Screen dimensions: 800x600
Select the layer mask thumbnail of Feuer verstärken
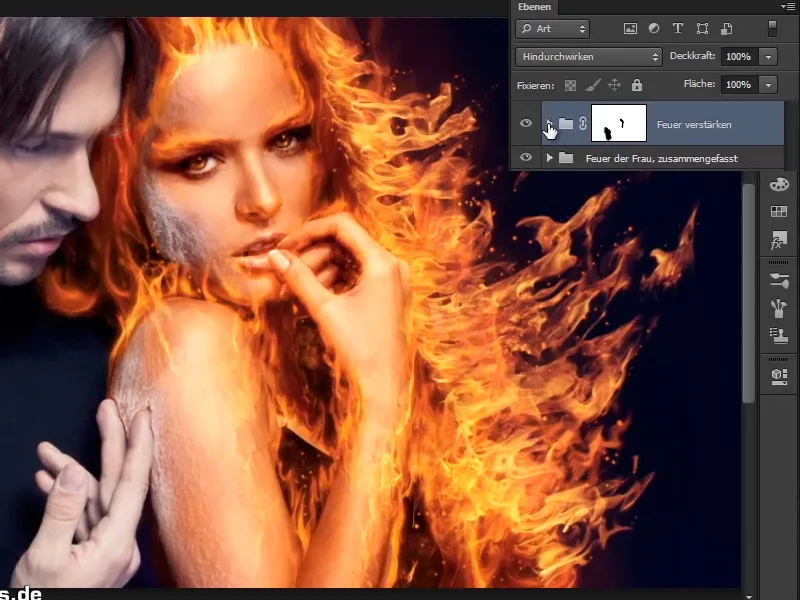pyautogui.click(x=619, y=123)
